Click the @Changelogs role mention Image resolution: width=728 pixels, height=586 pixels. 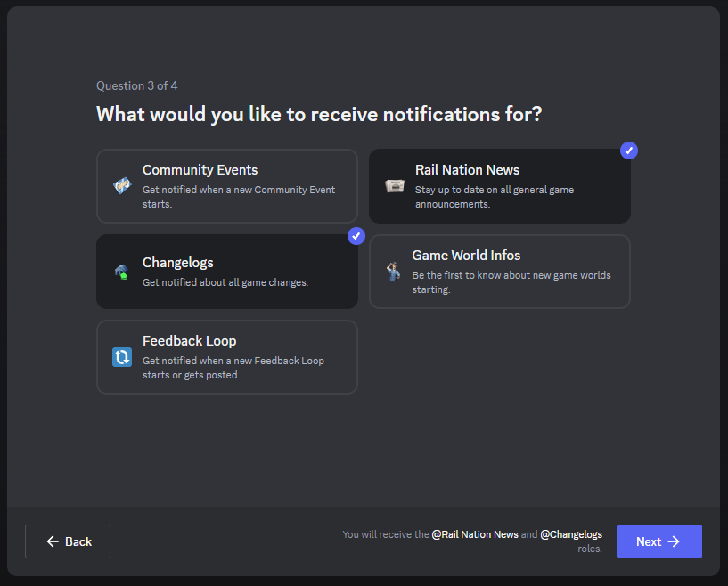(x=571, y=534)
